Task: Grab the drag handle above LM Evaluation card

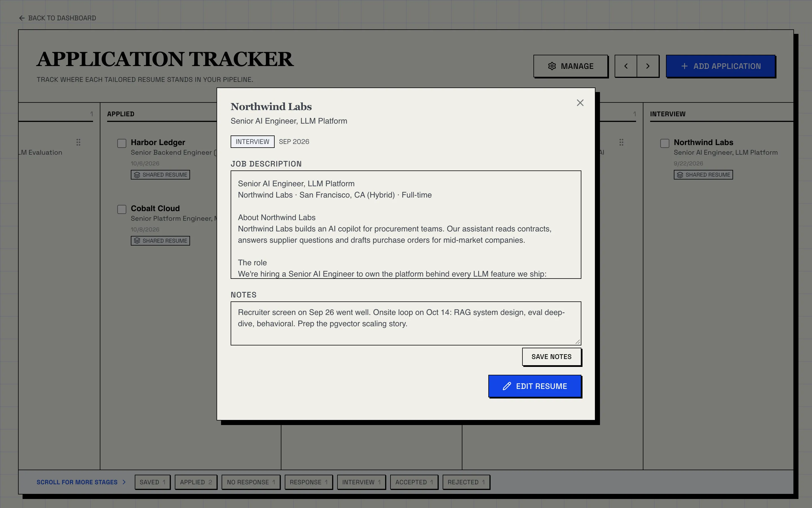Action: click(78, 142)
